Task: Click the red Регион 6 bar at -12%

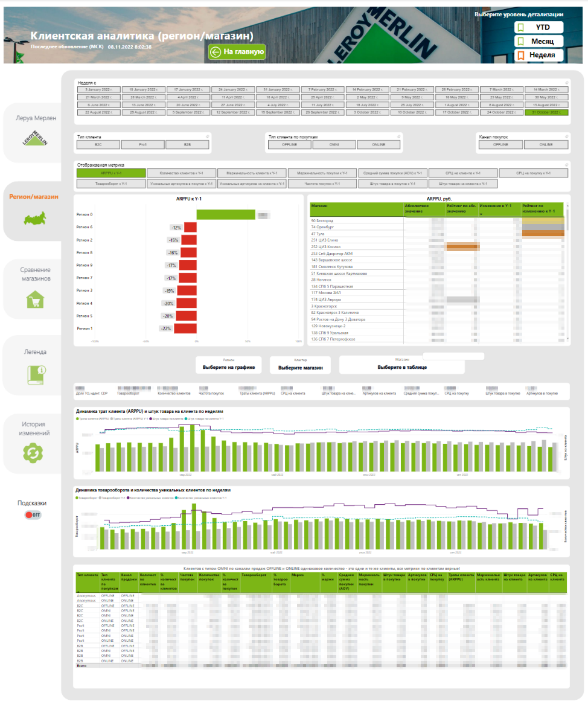Action: coord(190,227)
